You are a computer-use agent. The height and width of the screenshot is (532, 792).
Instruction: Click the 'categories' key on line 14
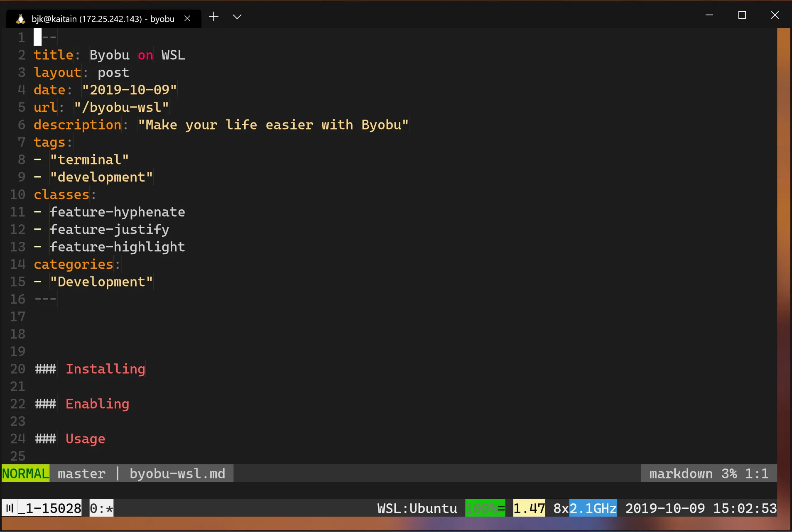(x=74, y=265)
